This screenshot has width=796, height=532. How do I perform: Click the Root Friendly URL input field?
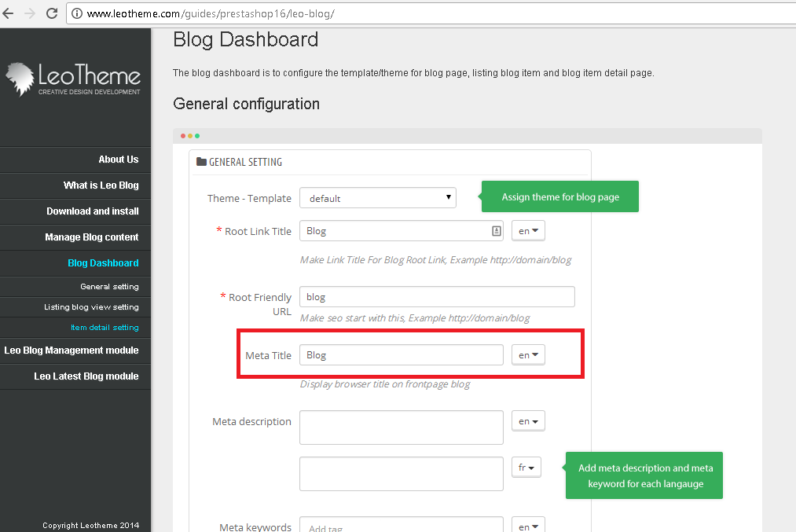pos(437,297)
